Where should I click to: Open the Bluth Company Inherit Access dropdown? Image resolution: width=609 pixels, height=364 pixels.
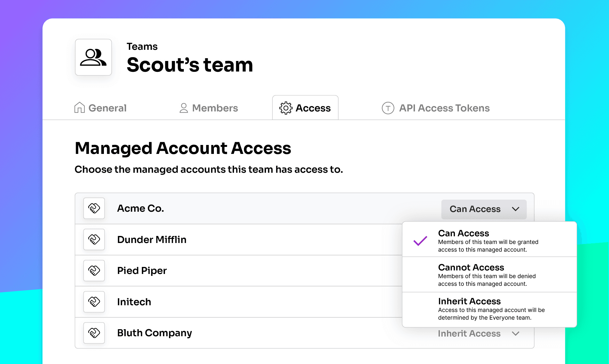[469, 334]
